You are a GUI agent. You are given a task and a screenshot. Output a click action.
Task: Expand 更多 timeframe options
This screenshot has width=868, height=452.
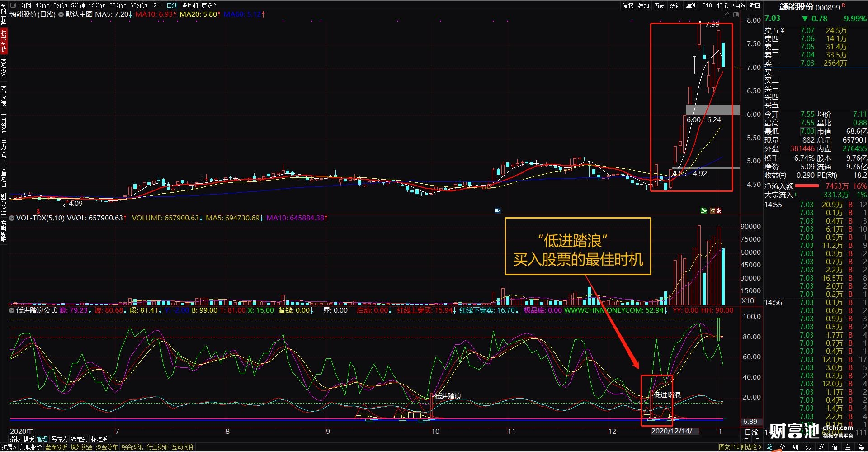coord(209,5)
